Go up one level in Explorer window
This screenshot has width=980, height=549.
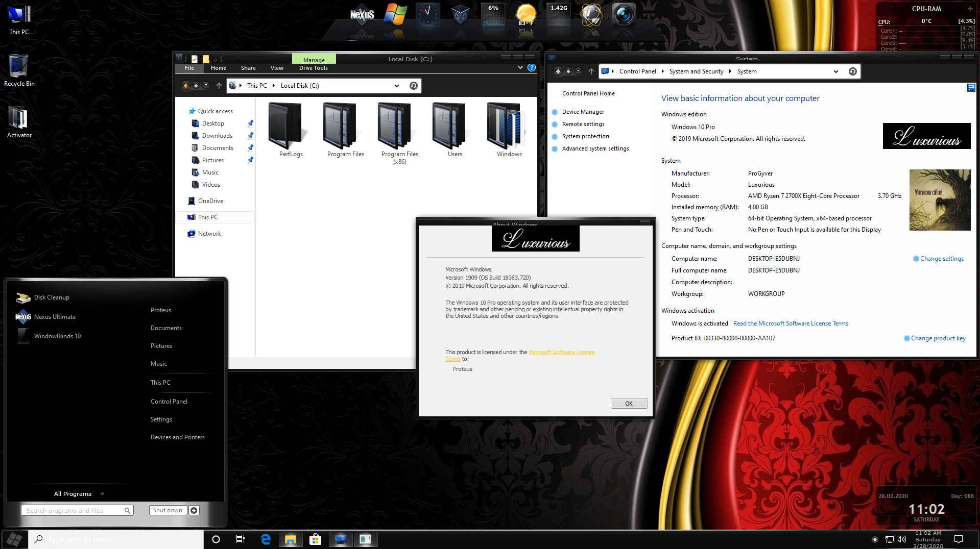coord(219,86)
